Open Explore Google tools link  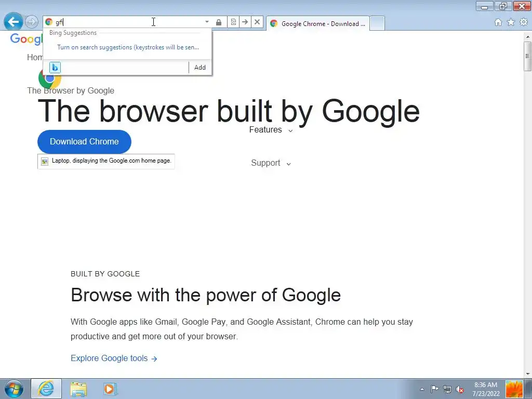click(x=114, y=358)
